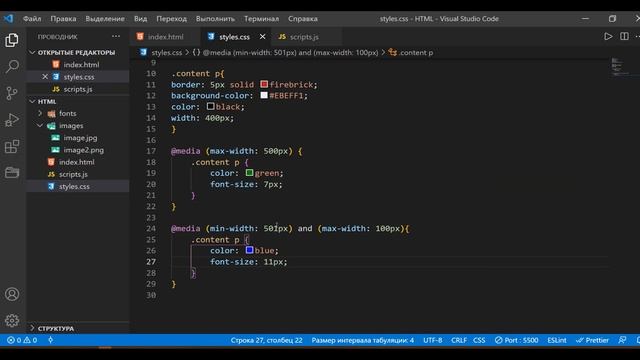Open the Терминал menu
640x360 pixels.
click(262, 19)
